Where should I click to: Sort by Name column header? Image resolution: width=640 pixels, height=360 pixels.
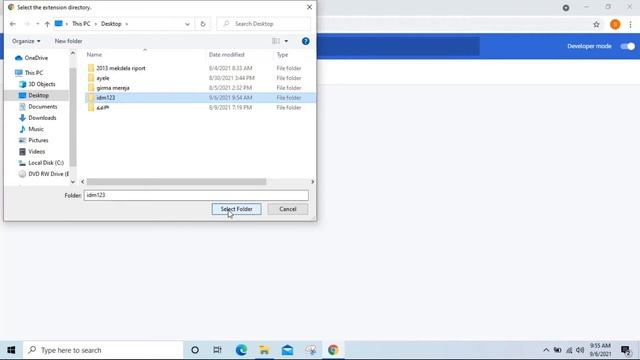pyautogui.click(x=94, y=55)
